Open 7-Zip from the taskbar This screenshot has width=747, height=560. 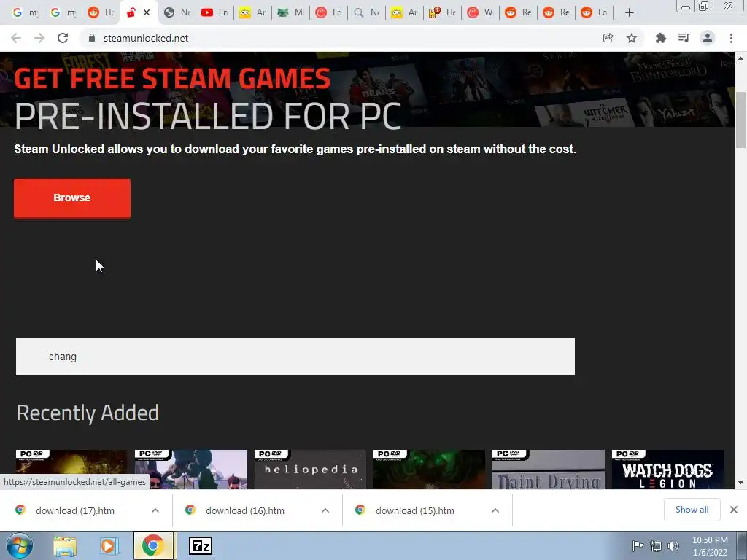201,546
